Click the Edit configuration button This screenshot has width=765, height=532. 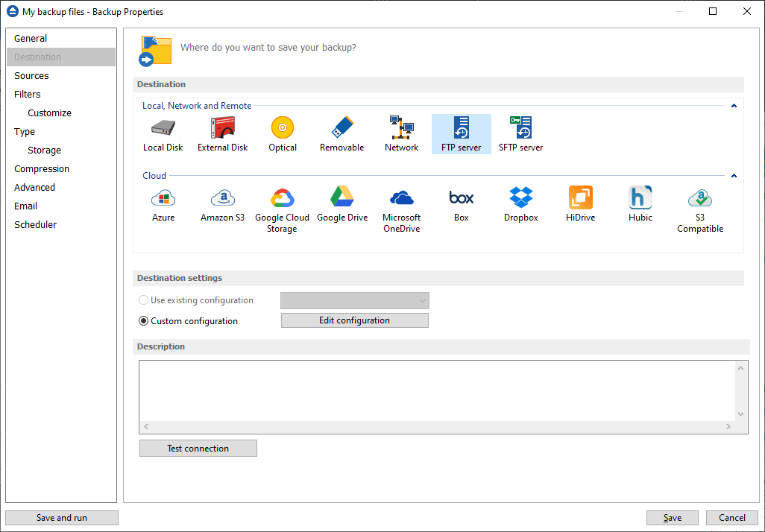355,320
